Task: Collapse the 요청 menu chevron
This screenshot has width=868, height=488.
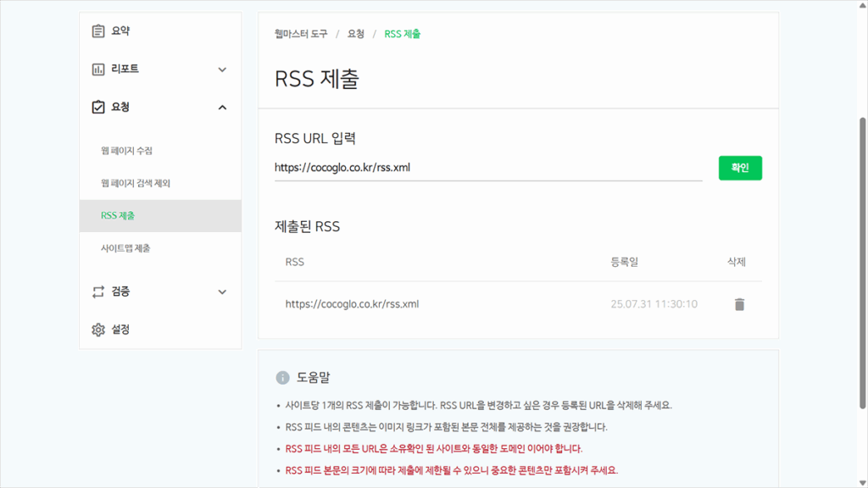Action: pyautogui.click(x=222, y=108)
